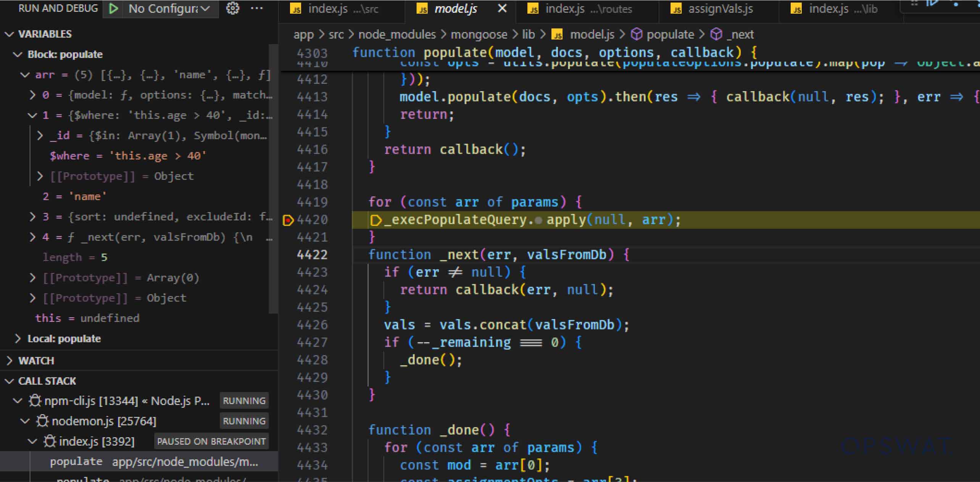
Task: Click the green Start Debugging play icon
Action: (x=113, y=8)
